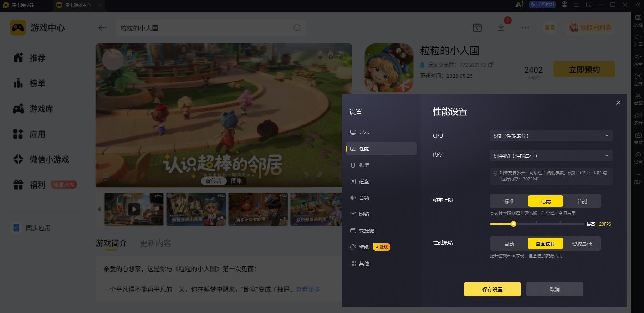Choose 自动 performance strategy
644x313 pixels.
point(509,243)
